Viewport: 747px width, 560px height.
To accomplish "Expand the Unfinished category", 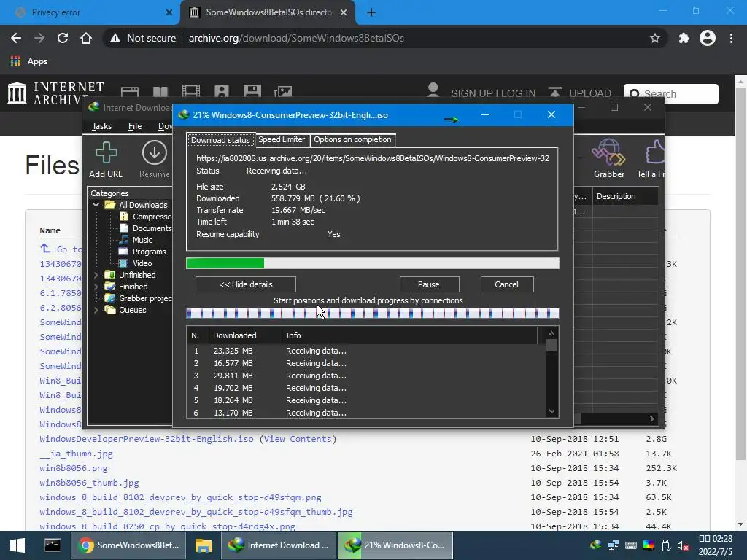I will (x=96, y=275).
